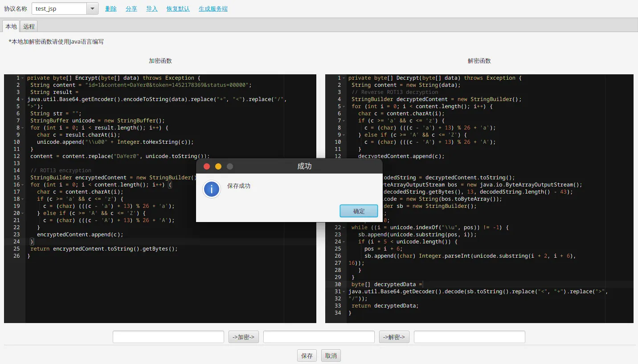
Task: Click the red close dot on dialog
Action: (207, 166)
